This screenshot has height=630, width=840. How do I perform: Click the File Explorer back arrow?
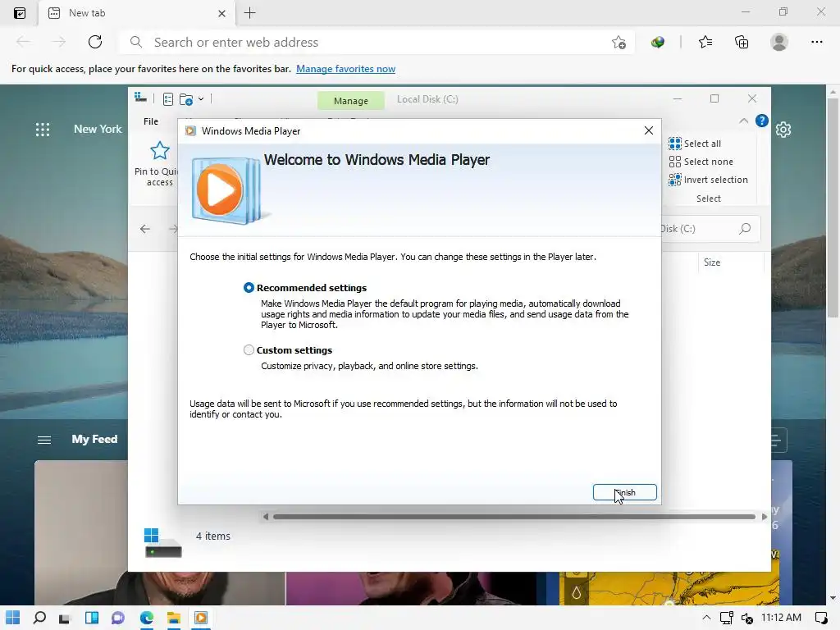coord(145,229)
